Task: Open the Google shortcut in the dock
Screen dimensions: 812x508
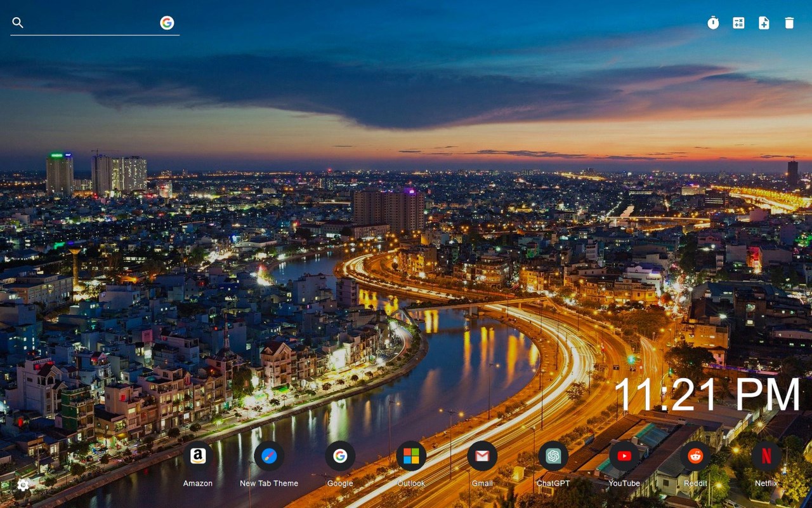Action: coord(340,456)
